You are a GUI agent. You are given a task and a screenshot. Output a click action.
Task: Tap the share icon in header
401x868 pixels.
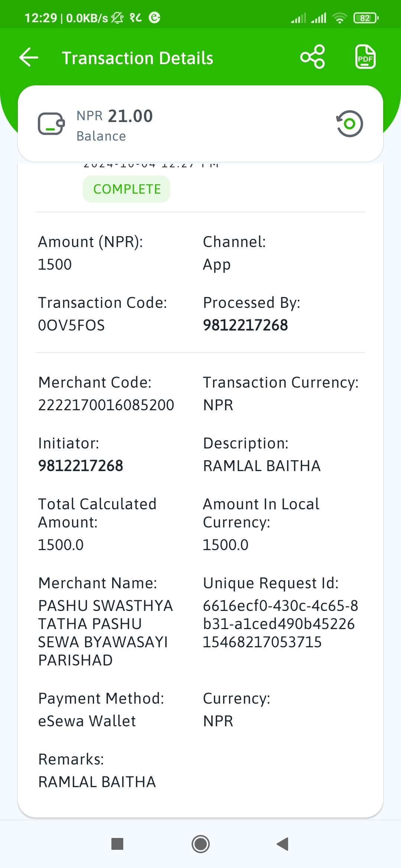[313, 57]
